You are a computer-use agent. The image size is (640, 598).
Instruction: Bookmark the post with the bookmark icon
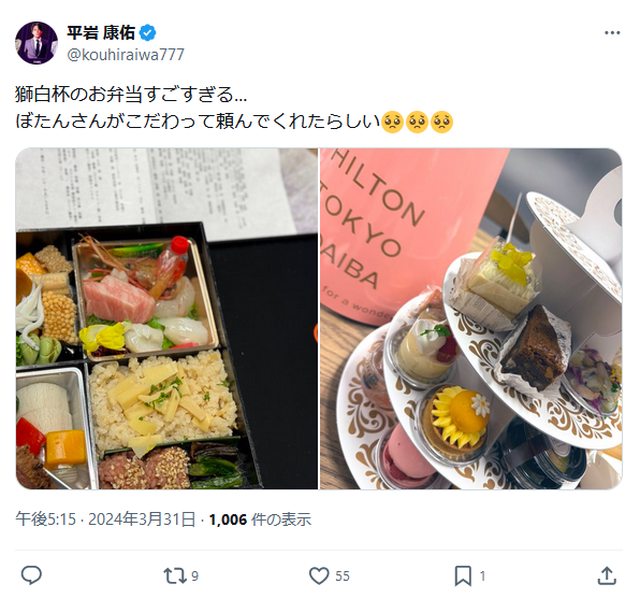click(x=463, y=576)
